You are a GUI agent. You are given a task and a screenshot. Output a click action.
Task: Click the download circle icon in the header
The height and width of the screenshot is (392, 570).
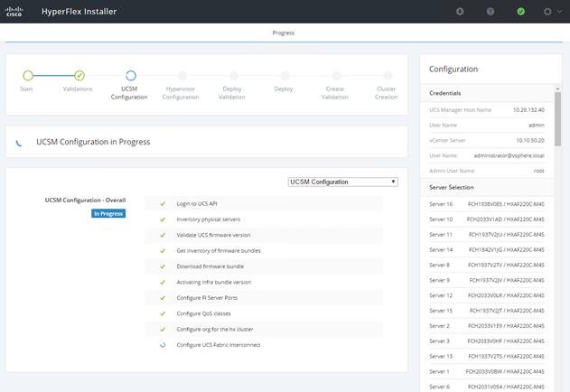pos(460,12)
